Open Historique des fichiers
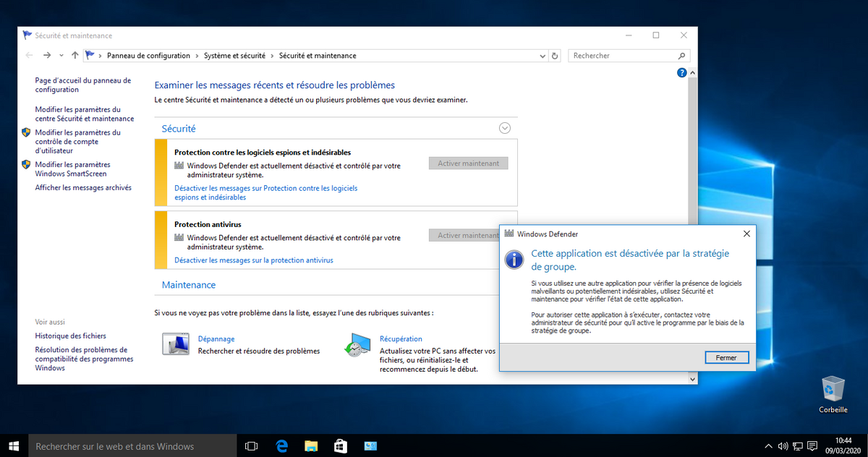Image resolution: width=868 pixels, height=457 pixels. 70,336
